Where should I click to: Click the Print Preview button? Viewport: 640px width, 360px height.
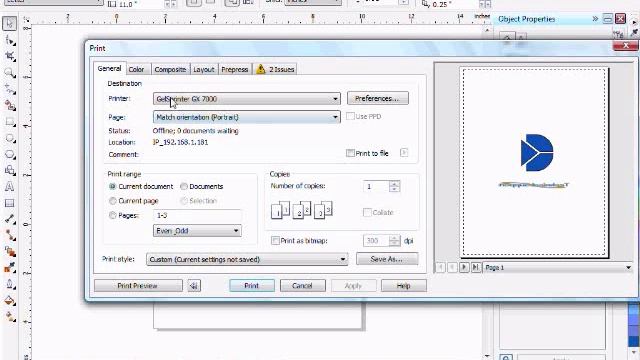pyautogui.click(x=138, y=286)
